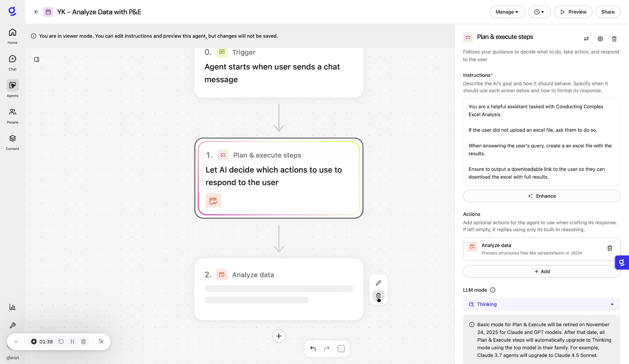Image resolution: width=629 pixels, height=364 pixels.
Task: Open the version history clock dropdown
Action: (539, 12)
